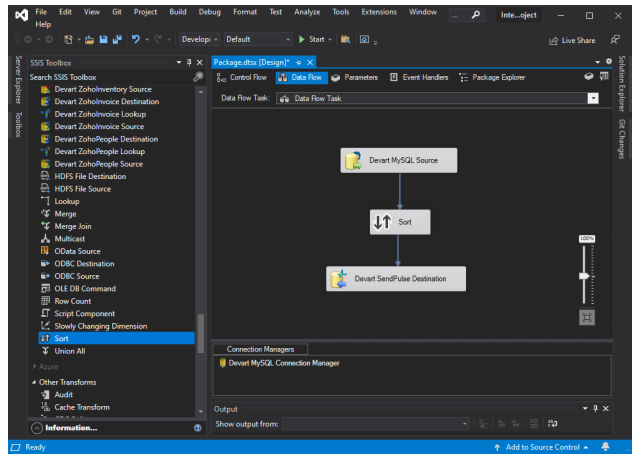
Task: Close the Output panel
Action: [x=606, y=409]
